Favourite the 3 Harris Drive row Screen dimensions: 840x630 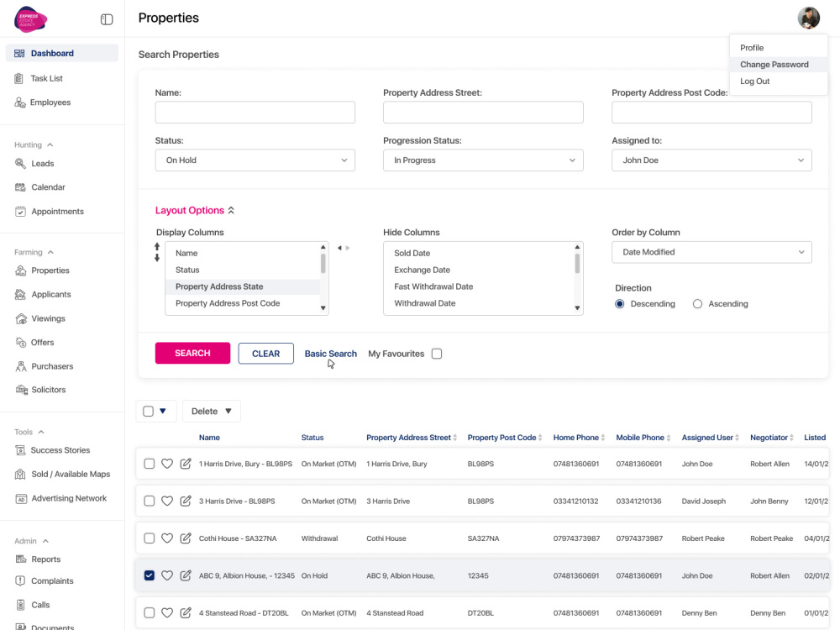pyautogui.click(x=167, y=501)
